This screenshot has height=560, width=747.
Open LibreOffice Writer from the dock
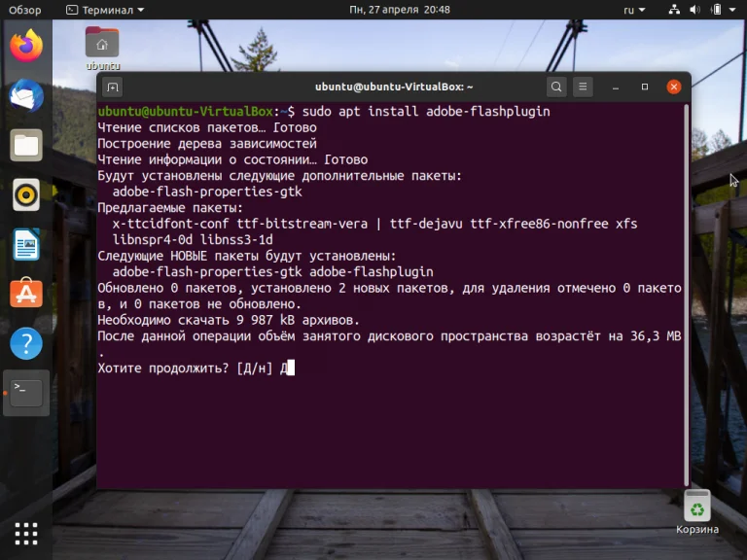[x=26, y=244]
